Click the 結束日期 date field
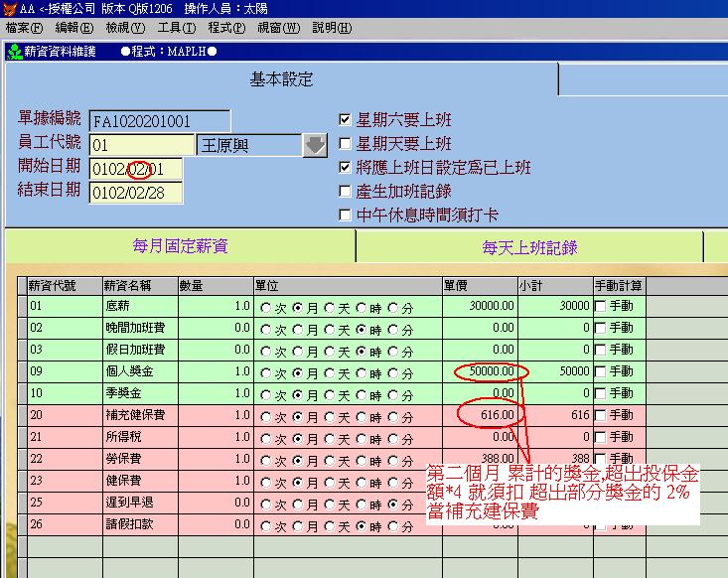This screenshot has width=728, height=578. (x=135, y=193)
